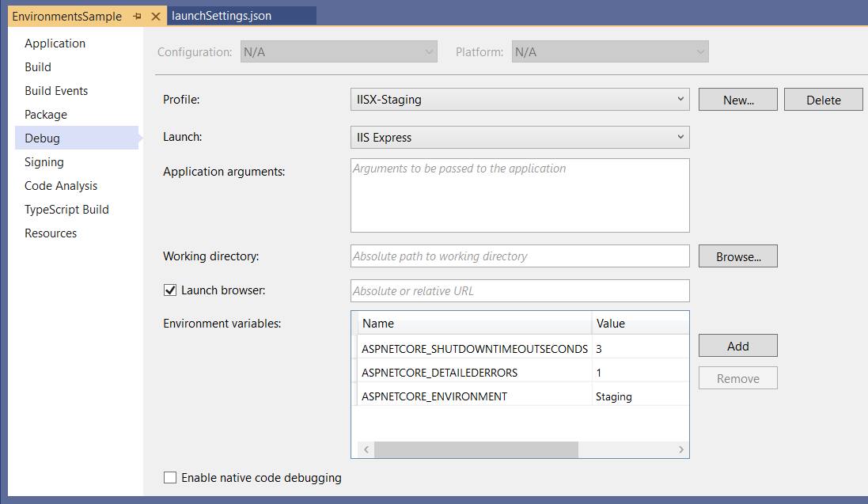Viewport: 868px width, 504px height.
Task: Browse for a working directory
Action: pos(738,256)
